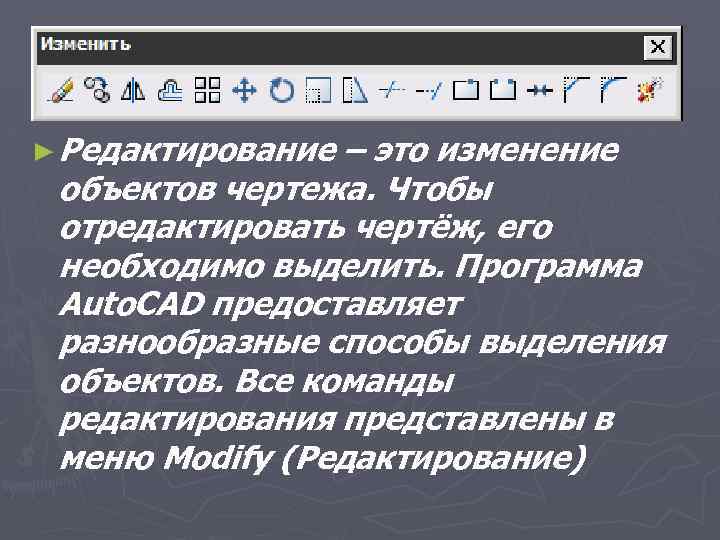Click the word Программа in the paragraph
720x540 pixels.
(548, 267)
